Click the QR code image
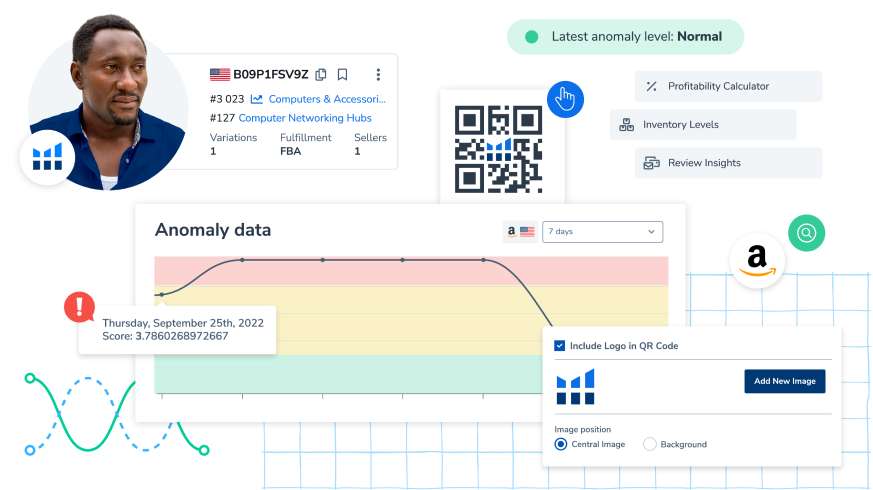Viewport: 873px width, 490px height. tap(498, 149)
